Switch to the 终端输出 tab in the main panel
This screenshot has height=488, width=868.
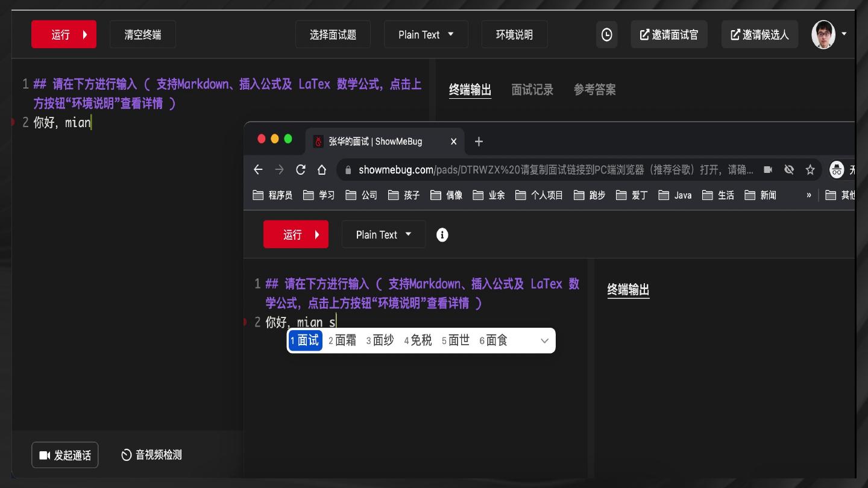pos(470,90)
